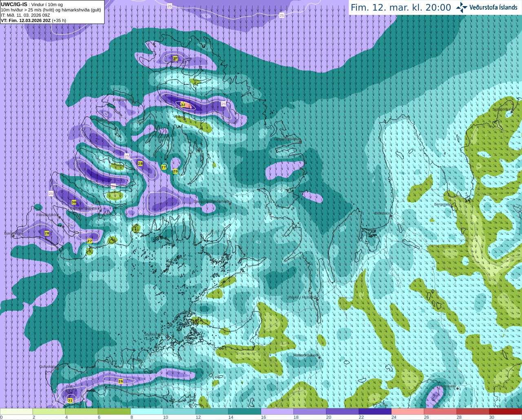Click the 'Patreksfjörður' station label
Viewport: 522px width, 420px height.
pyautogui.click(x=47, y=214)
